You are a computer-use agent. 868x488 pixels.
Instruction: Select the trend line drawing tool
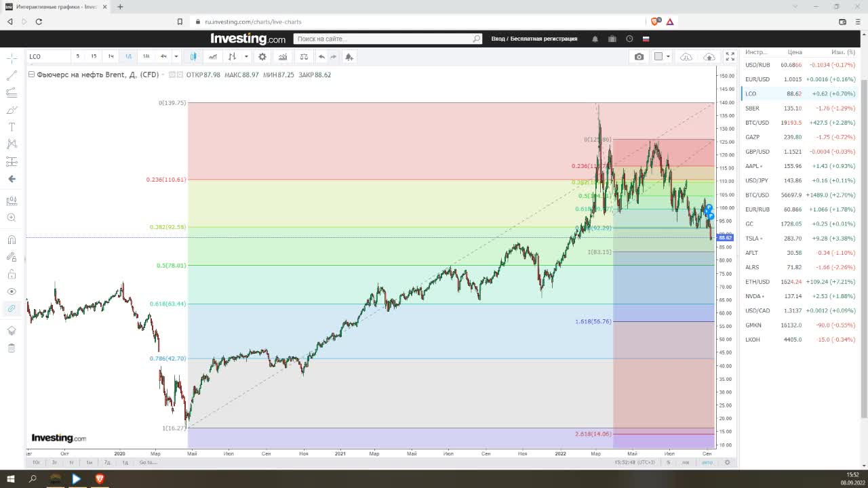coord(12,76)
